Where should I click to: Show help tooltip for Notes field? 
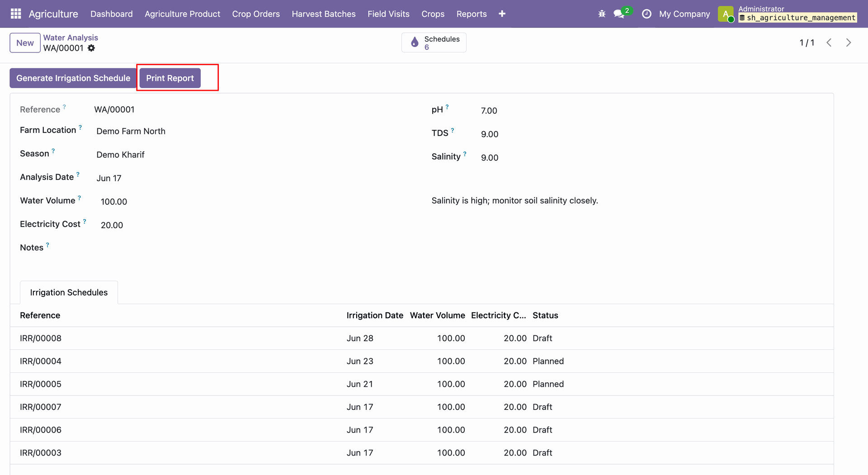coord(47,245)
